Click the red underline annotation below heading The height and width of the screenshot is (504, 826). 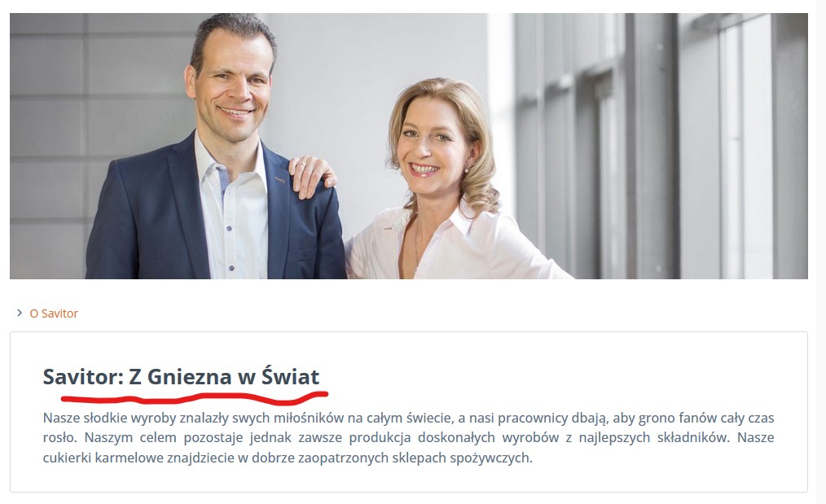tap(195, 397)
